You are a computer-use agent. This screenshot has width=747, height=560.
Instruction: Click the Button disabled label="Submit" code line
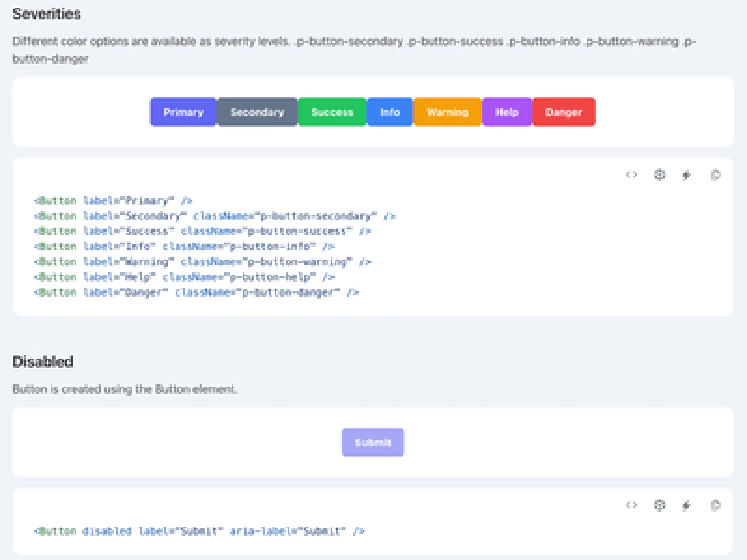point(199,531)
